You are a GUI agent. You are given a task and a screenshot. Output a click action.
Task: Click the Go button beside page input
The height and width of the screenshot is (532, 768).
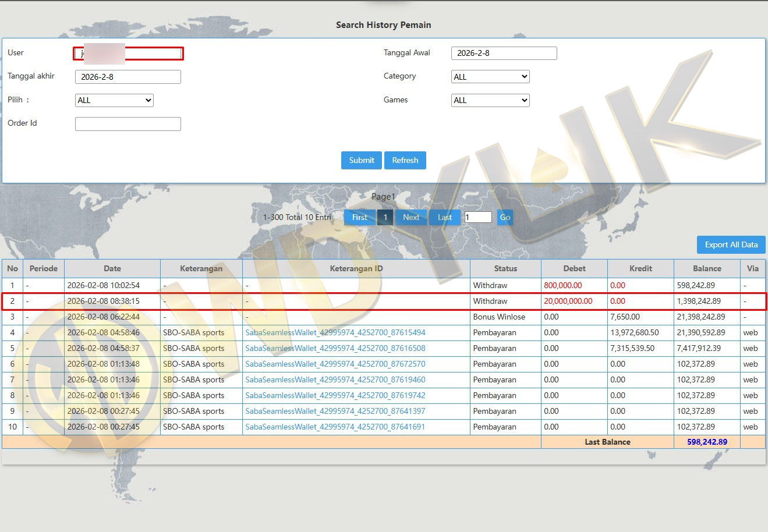click(505, 217)
